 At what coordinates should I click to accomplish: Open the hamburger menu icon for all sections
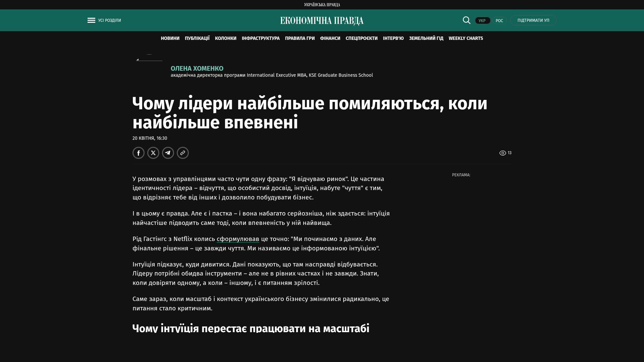pyautogui.click(x=91, y=20)
